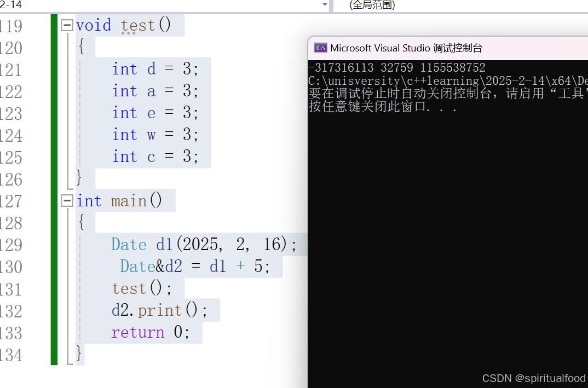This screenshot has height=388, width=588.
Task: Click line number 134 in the gutter
Action: pos(11,355)
